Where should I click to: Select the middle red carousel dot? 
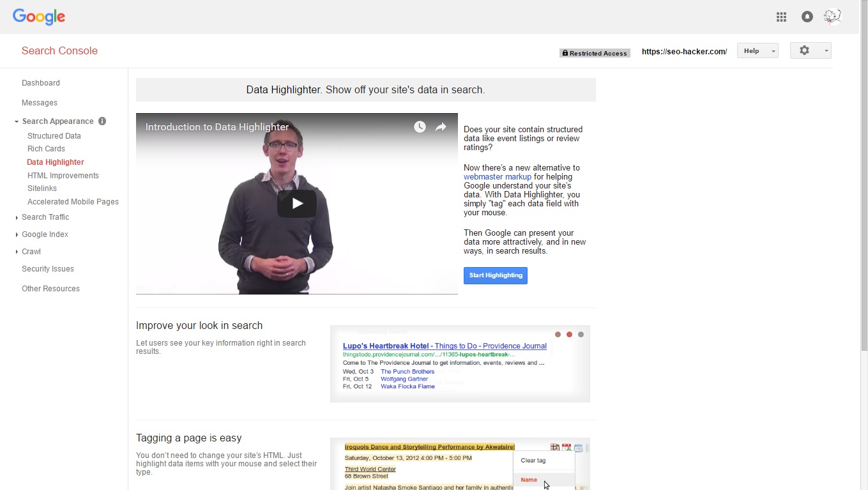[569, 335]
